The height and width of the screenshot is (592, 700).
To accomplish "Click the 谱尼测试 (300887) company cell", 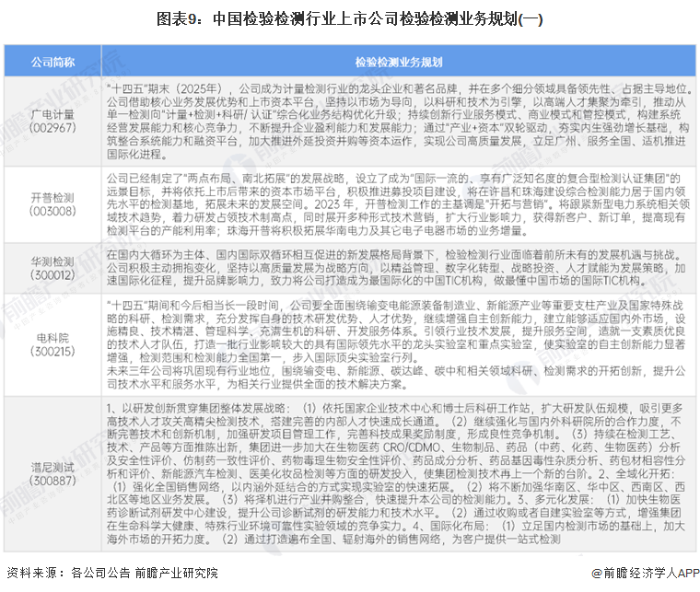I will (x=52, y=474).
